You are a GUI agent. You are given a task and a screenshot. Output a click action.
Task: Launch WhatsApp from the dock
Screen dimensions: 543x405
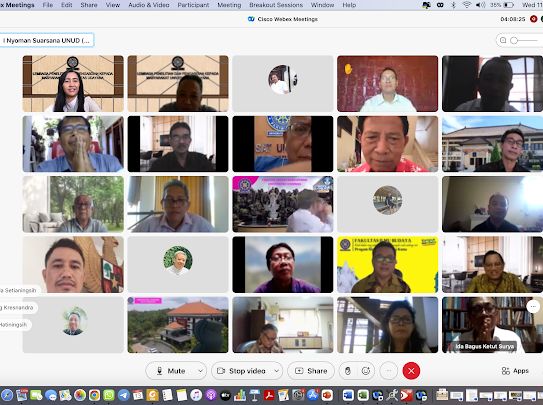pos(109,395)
